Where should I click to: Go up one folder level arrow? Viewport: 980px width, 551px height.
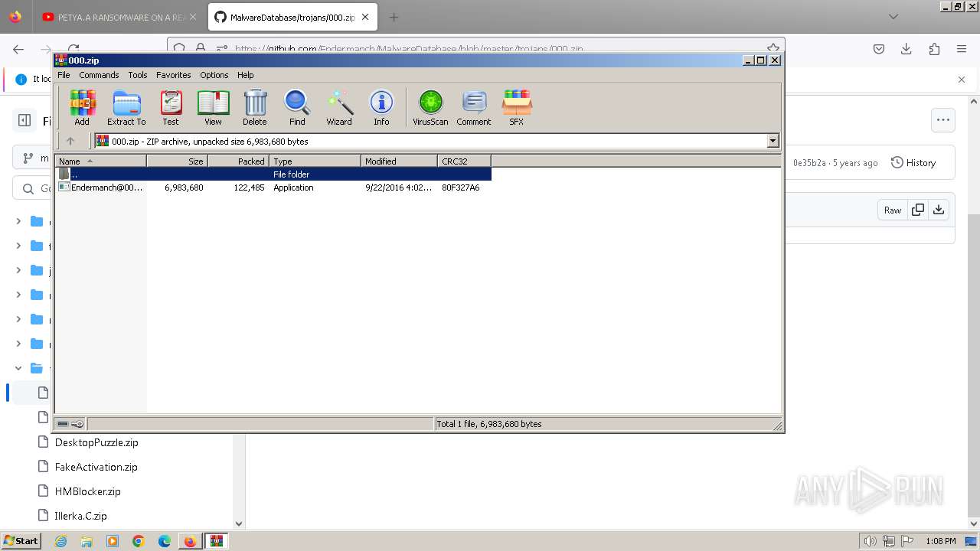click(70, 141)
